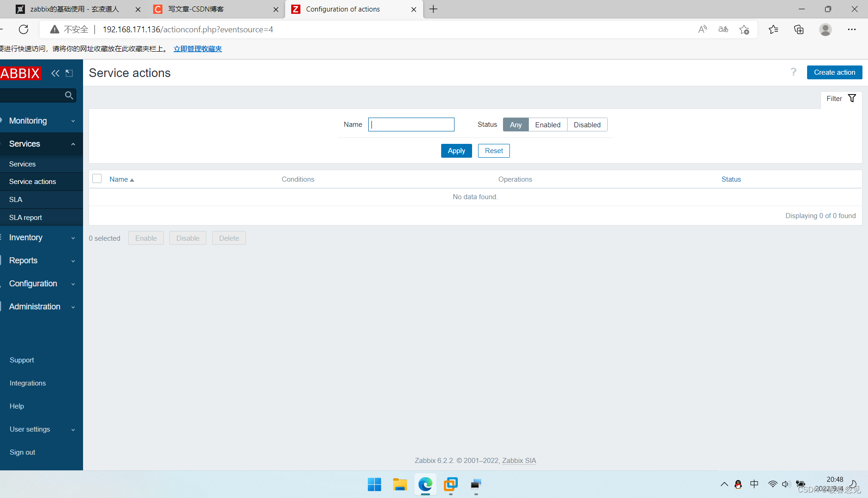868x498 pixels.
Task: Click Sign out in sidebar
Action: [x=22, y=452]
